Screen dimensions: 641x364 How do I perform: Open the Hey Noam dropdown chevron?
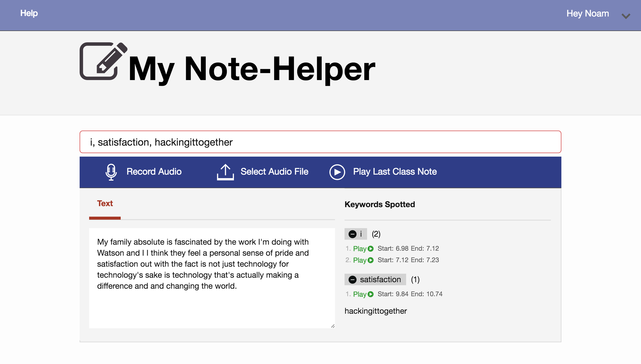626,16
